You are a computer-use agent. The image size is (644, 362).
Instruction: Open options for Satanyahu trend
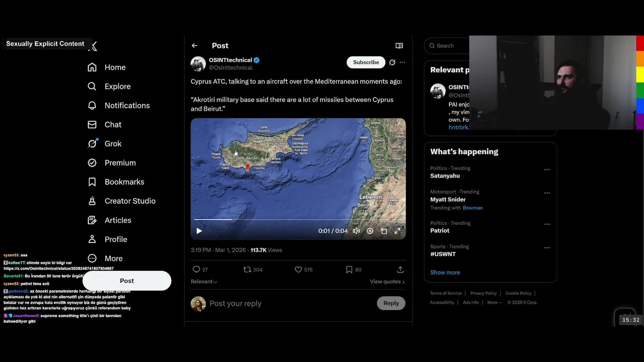[547, 169]
